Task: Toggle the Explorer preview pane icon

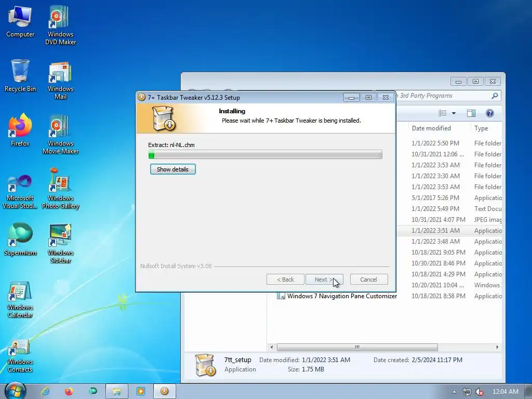Action: coord(471,113)
